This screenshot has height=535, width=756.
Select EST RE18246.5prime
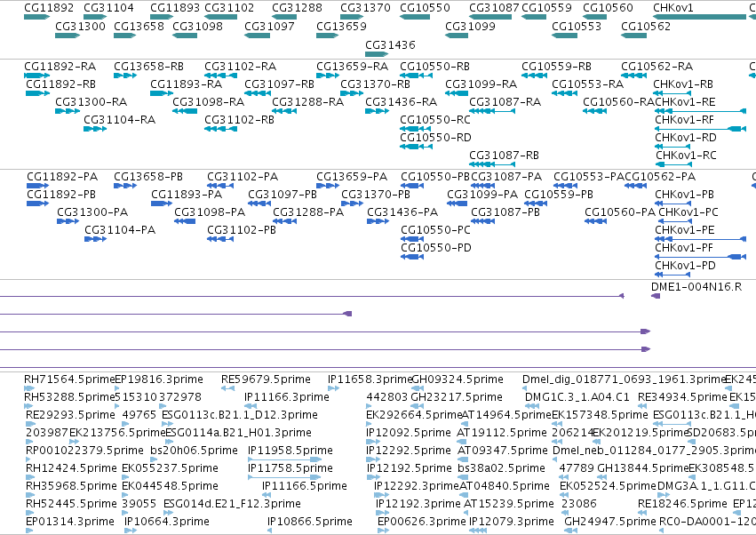(682, 504)
